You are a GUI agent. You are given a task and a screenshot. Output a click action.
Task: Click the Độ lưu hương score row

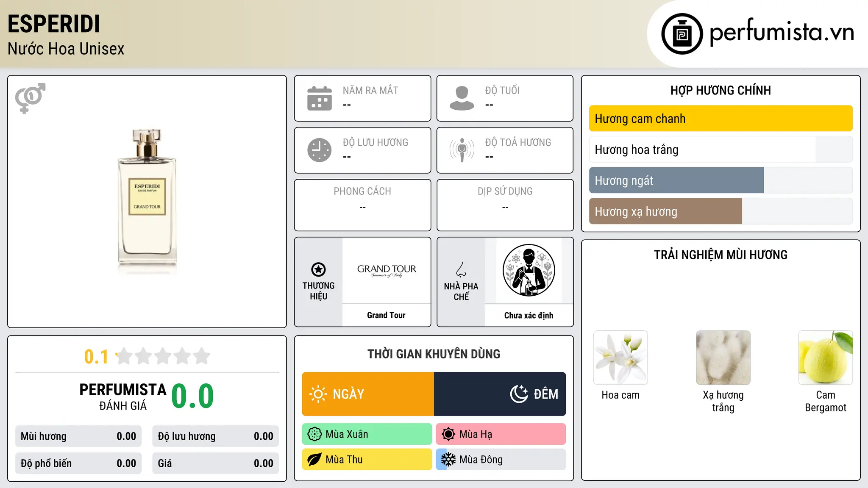click(215, 436)
